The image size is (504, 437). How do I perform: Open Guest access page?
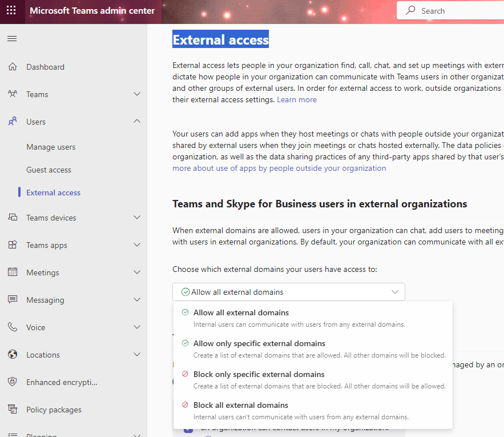pos(49,170)
